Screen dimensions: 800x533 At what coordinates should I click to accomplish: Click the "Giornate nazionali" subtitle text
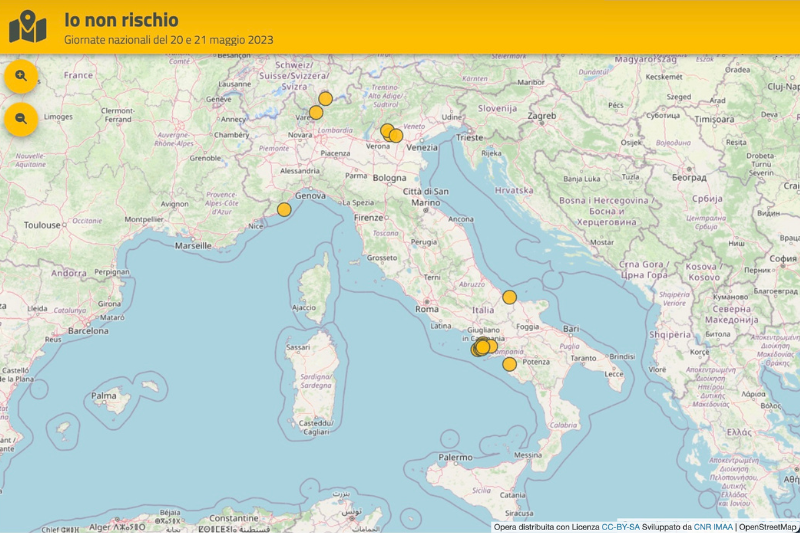[x=168, y=40]
